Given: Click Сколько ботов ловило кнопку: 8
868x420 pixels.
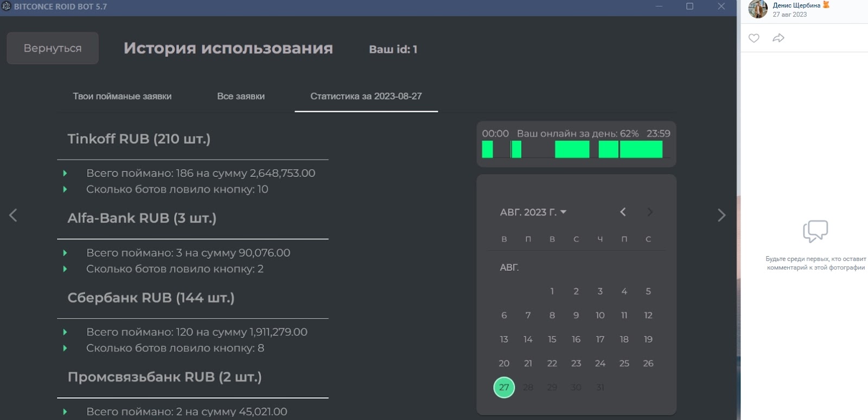Looking at the screenshot, I should tap(175, 348).
